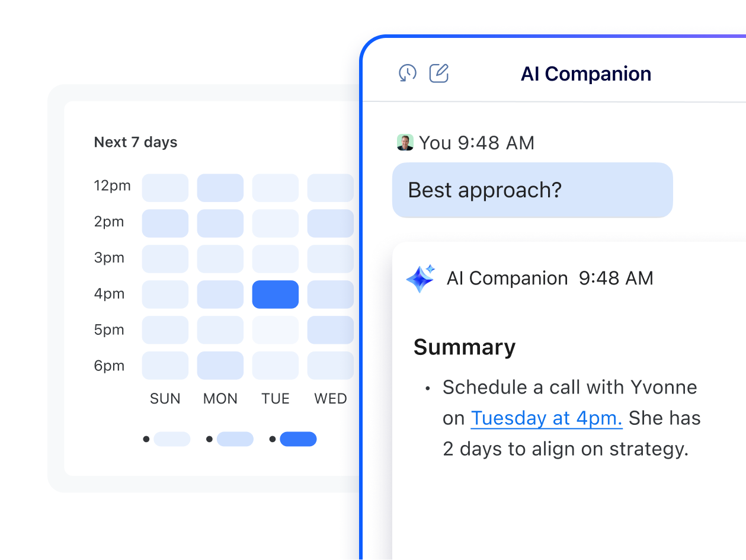Click the TUE column label

click(276, 399)
